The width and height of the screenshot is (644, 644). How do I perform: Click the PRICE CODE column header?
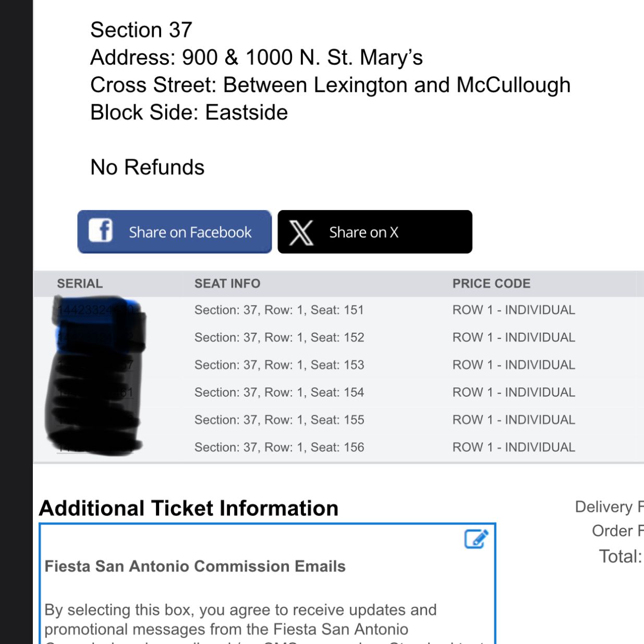(491, 283)
